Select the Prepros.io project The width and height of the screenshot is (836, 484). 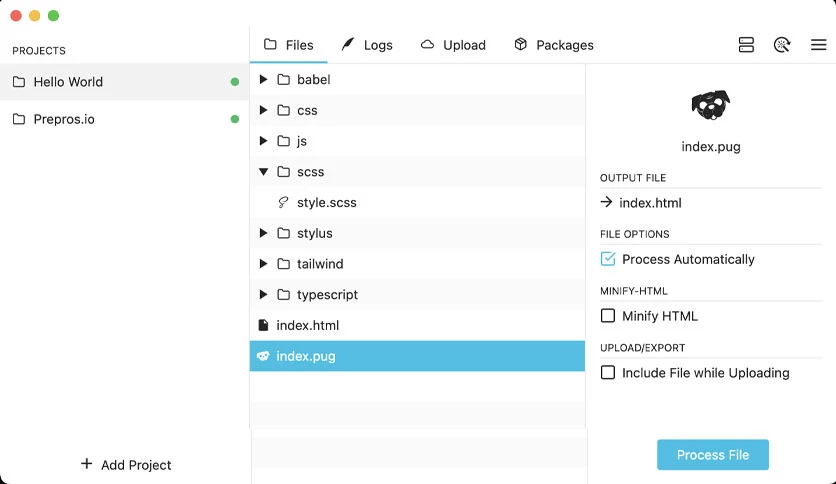(124, 119)
